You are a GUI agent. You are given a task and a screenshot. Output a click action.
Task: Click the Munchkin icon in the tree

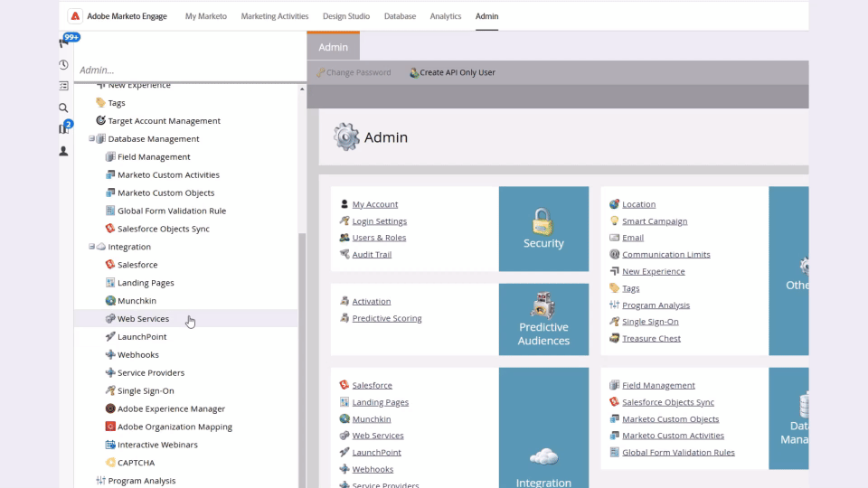(x=110, y=300)
